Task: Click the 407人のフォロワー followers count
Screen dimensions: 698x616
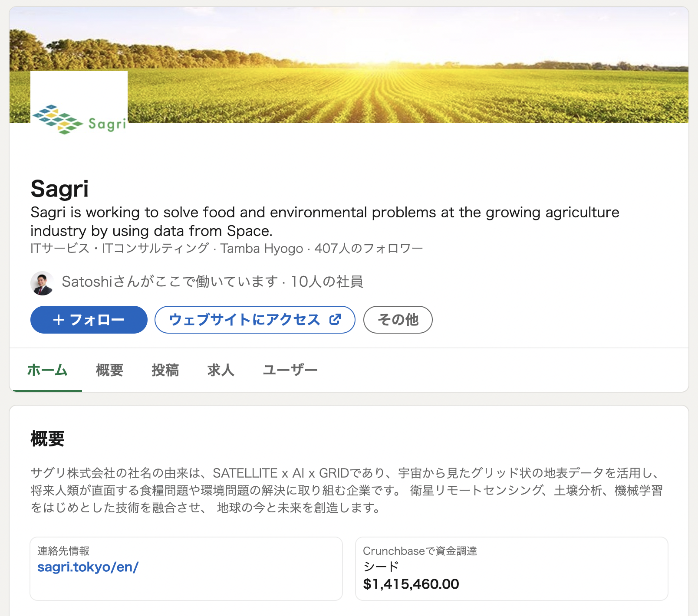Action: coord(369,249)
